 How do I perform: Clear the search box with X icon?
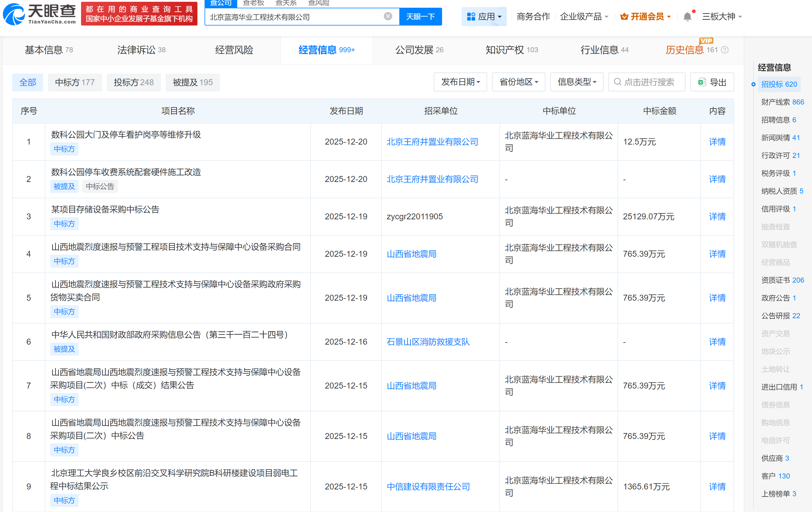tap(388, 17)
